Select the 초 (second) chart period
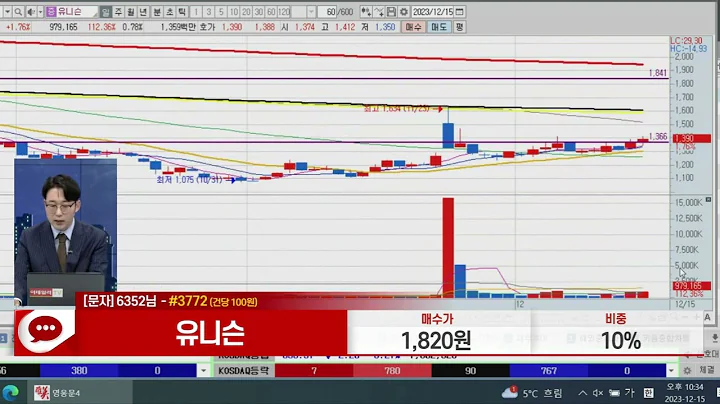This screenshot has height=404, width=720. click(x=169, y=11)
